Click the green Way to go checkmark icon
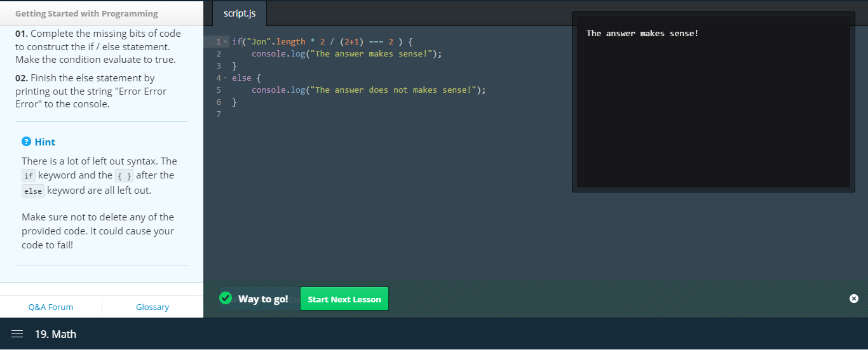 coord(226,298)
